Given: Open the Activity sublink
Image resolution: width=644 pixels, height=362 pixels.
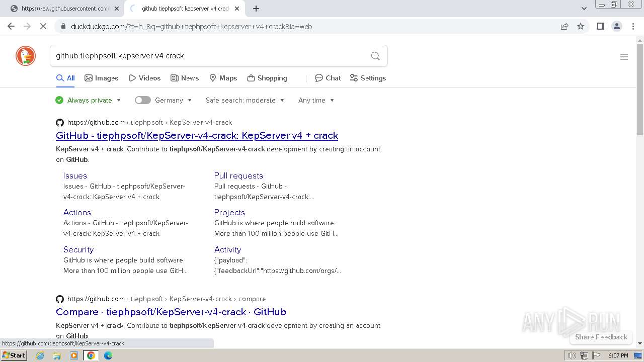Looking at the screenshot, I should pyautogui.click(x=227, y=249).
